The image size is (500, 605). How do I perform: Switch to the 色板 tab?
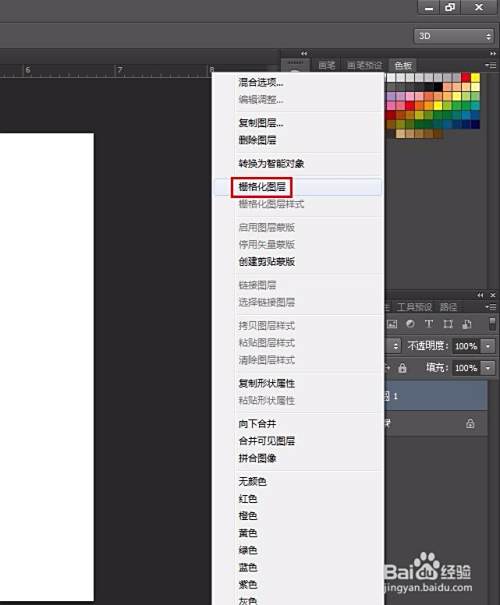tap(403, 66)
